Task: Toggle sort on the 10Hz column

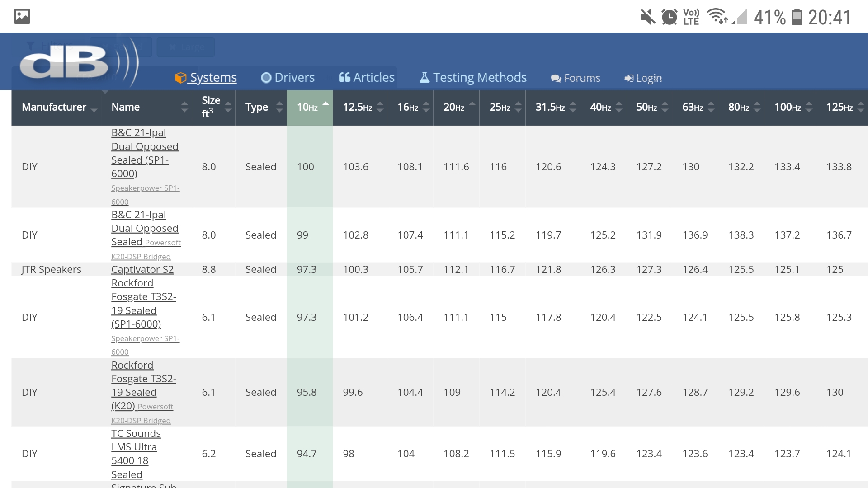Action: [x=310, y=108]
